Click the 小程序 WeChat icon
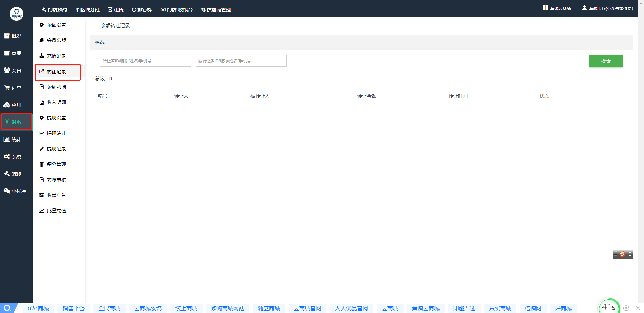The image size is (644, 313). click(x=7, y=191)
